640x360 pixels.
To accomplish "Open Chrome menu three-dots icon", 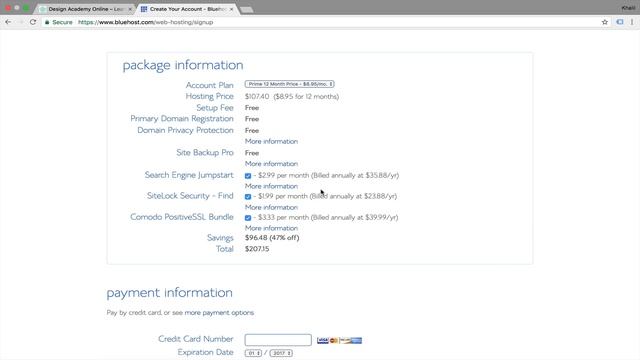I will (632, 22).
